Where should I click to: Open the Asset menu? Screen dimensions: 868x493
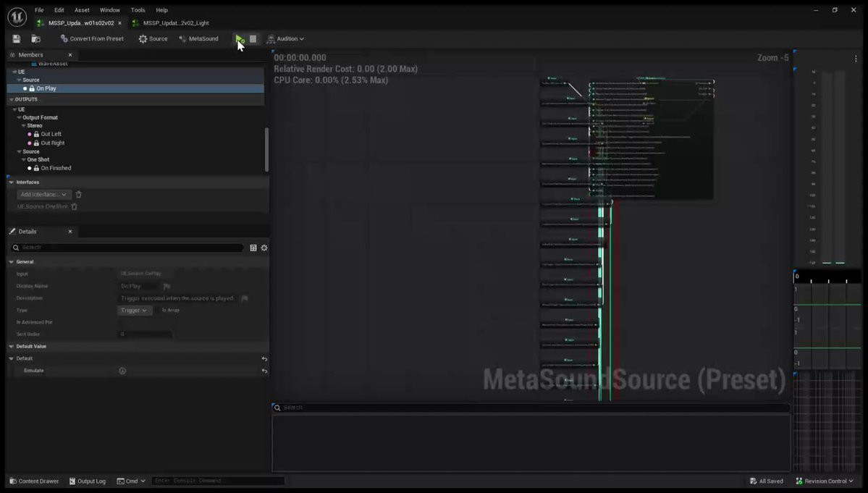[82, 10]
